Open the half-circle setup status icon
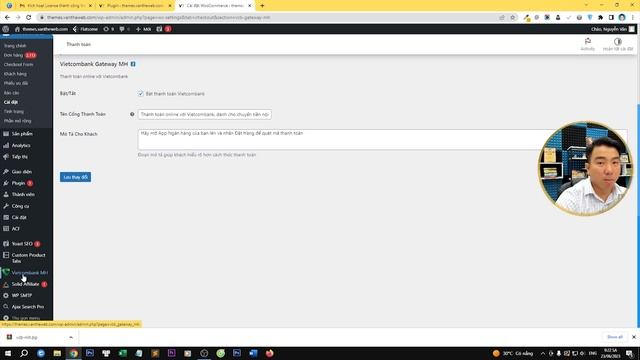 tap(618, 44)
